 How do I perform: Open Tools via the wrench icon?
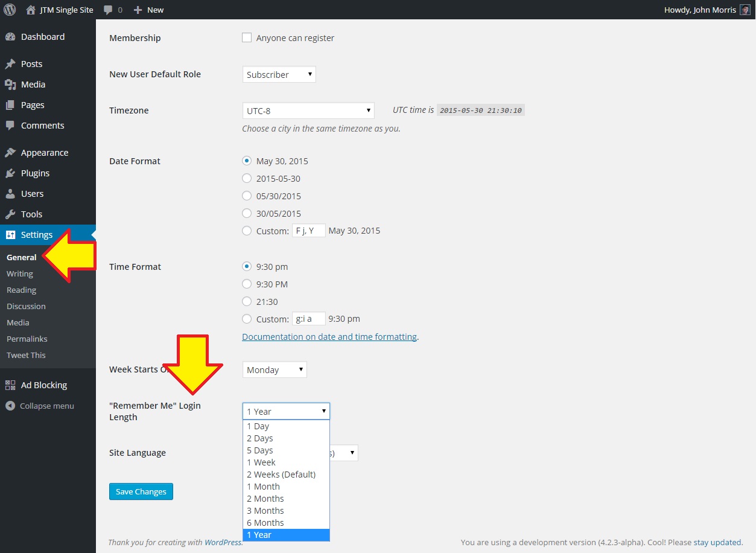pyautogui.click(x=10, y=213)
